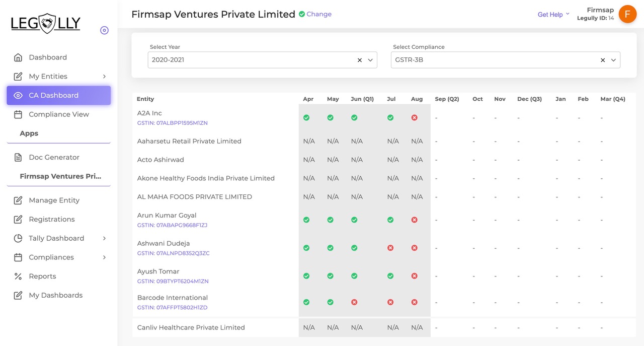The height and width of the screenshot is (346, 644).
Task: Click the Sep (Q2) column header
Action: [x=447, y=99]
